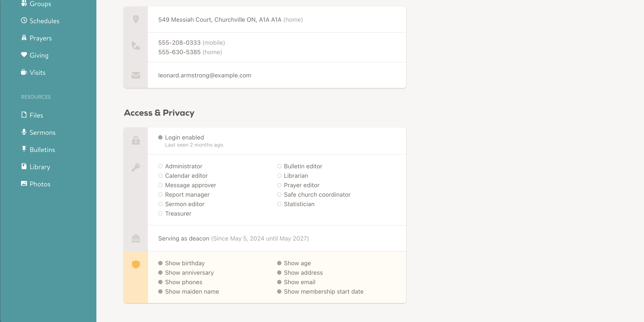Click the Sermons microphone icon
The width and height of the screenshot is (644, 322).
(x=24, y=132)
